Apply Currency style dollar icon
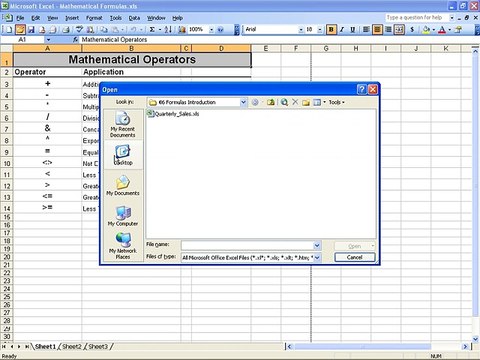This screenshot has height=360, width=480. pos(412,30)
